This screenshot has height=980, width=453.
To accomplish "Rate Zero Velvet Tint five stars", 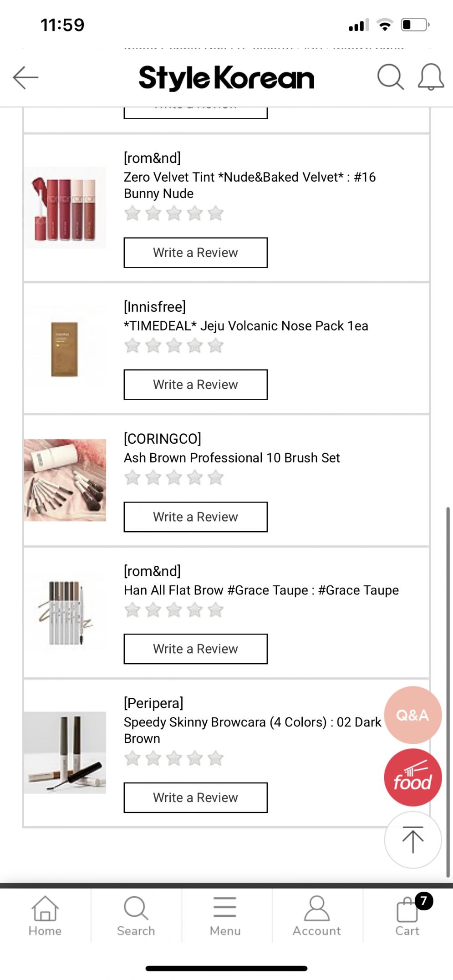I will [216, 213].
